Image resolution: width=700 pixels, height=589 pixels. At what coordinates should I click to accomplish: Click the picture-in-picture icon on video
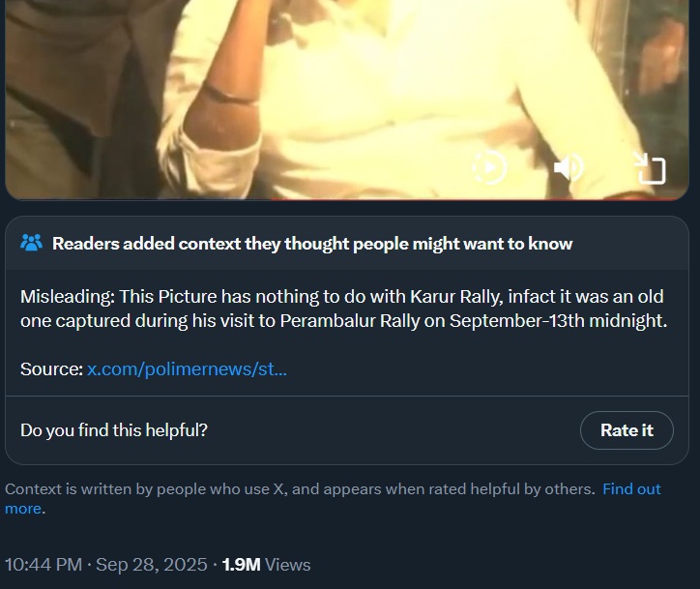coord(650,168)
